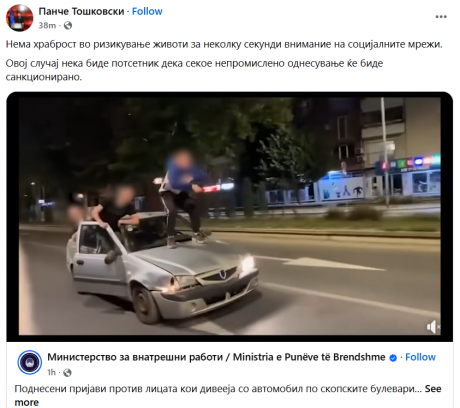Expand shared post with See more

pos(228,396)
